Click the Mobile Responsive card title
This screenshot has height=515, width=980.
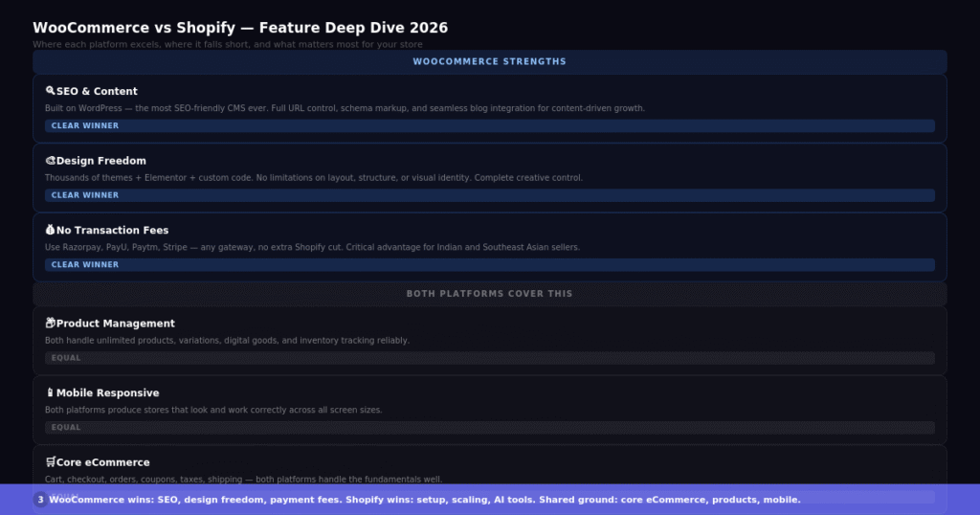click(x=107, y=392)
